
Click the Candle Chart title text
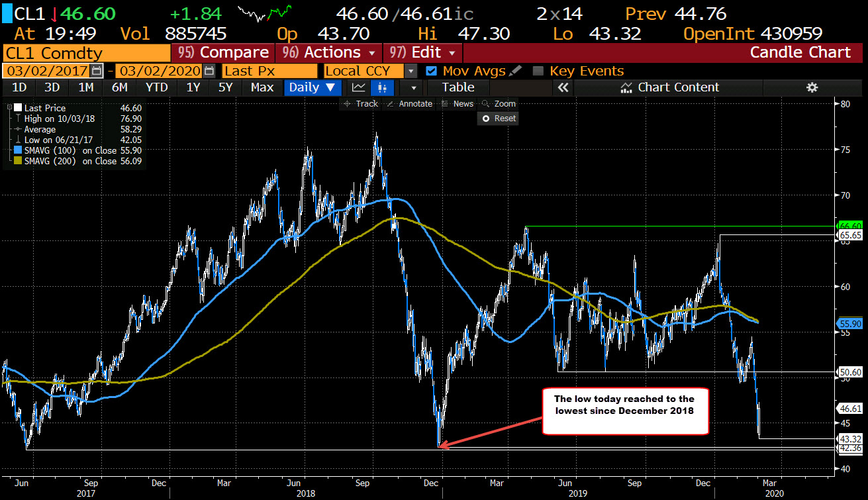[x=800, y=53]
